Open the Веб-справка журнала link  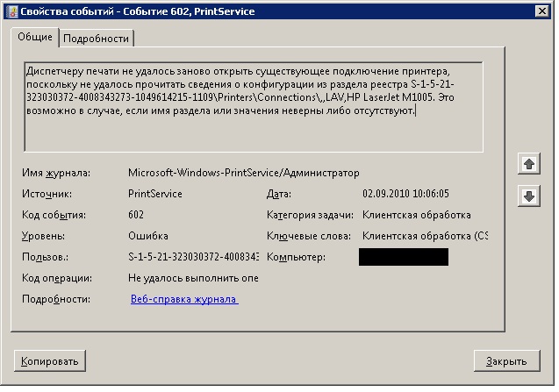tap(184, 299)
